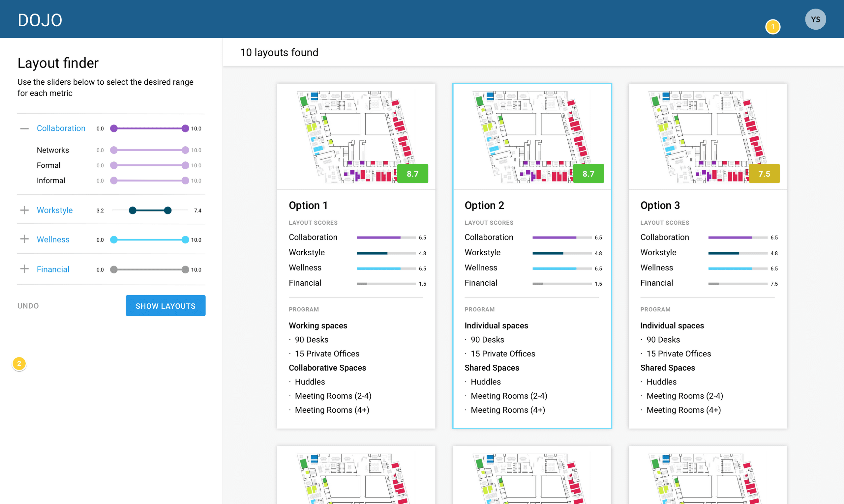The width and height of the screenshot is (844, 504).
Task: Click Workstyle slider lower handle at 3.2
Action: (x=133, y=210)
